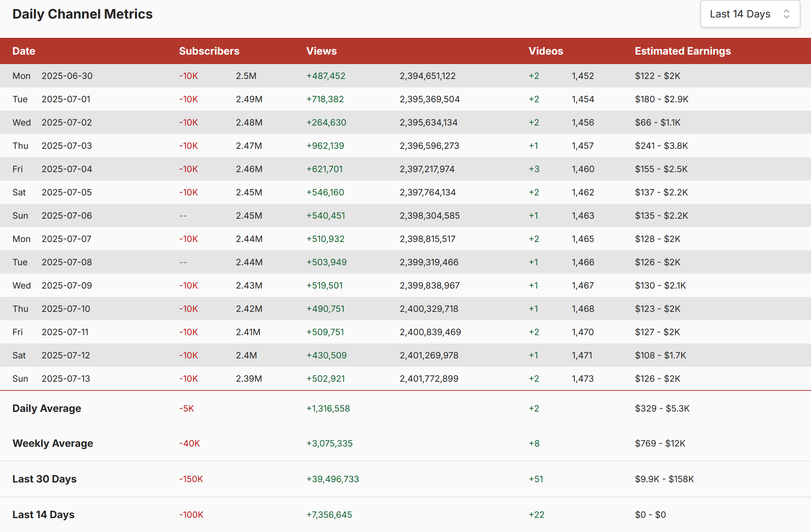Image resolution: width=811 pixels, height=532 pixels.
Task: Click earnings $769 - $12K
Action: (x=660, y=443)
